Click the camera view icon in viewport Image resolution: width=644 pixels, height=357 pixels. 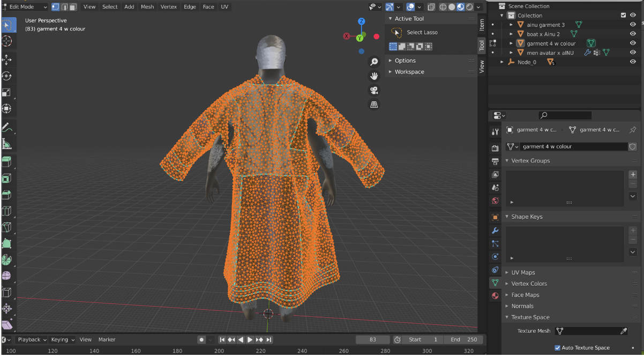(374, 90)
